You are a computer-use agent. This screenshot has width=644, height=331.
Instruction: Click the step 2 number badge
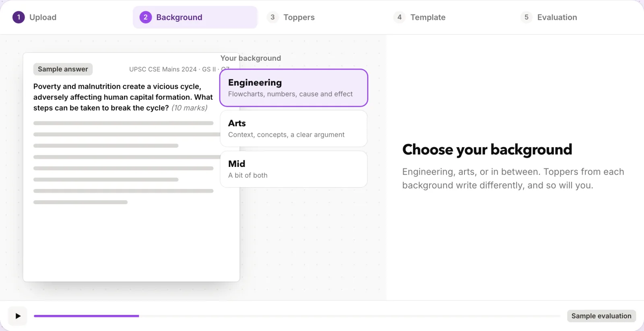(145, 17)
